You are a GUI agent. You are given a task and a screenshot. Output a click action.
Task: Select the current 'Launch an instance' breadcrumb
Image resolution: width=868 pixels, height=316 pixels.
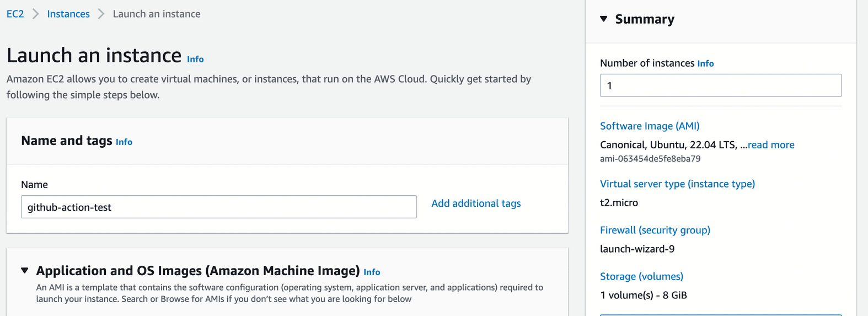coord(157,14)
